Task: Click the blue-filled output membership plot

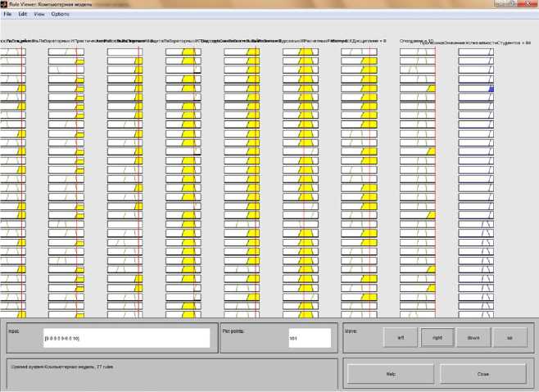Action: 476,88
